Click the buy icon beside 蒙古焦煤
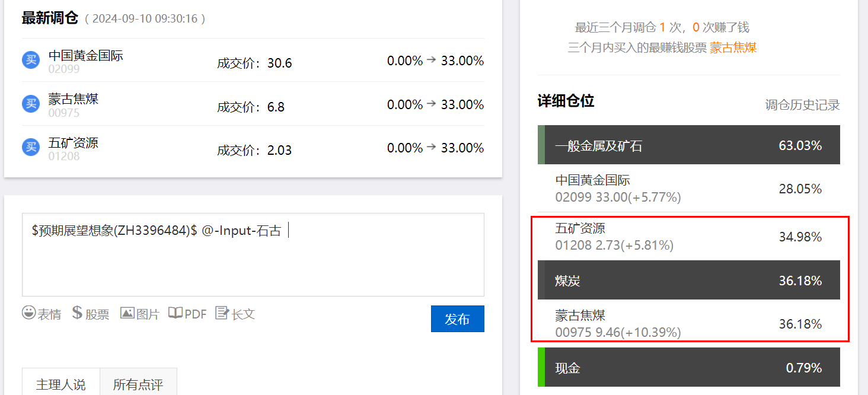The image size is (868, 395). [x=31, y=104]
